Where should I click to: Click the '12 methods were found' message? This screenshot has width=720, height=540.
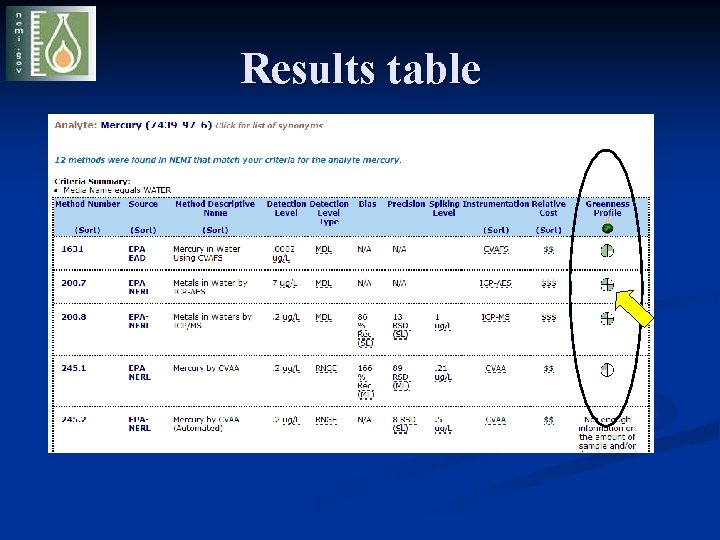pos(228,160)
